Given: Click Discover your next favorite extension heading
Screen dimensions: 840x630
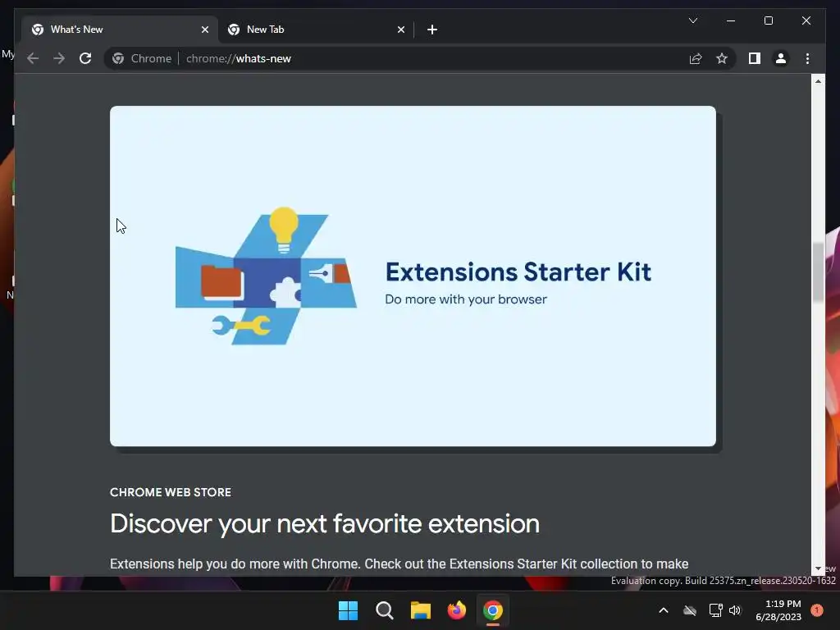Looking at the screenshot, I should point(325,524).
